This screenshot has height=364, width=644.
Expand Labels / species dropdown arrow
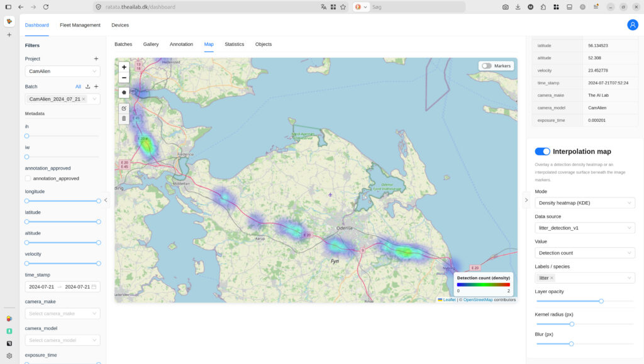coord(629,278)
